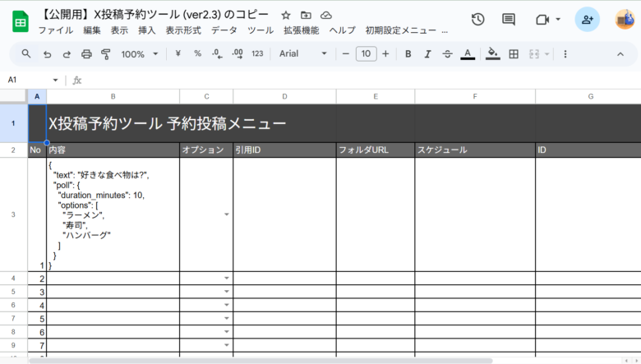Open the Arial font dropdown
Image resolution: width=641 pixels, height=364 pixels.
303,53
